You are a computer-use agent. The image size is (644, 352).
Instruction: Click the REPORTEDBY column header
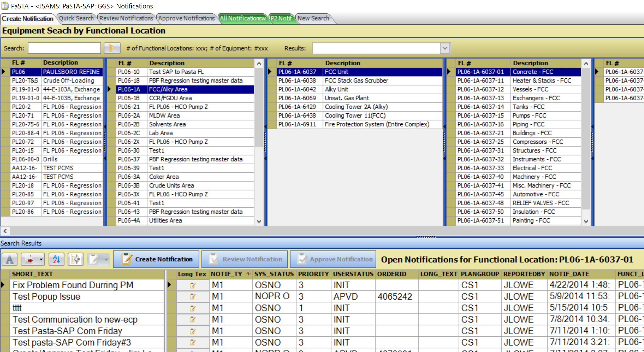point(524,274)
